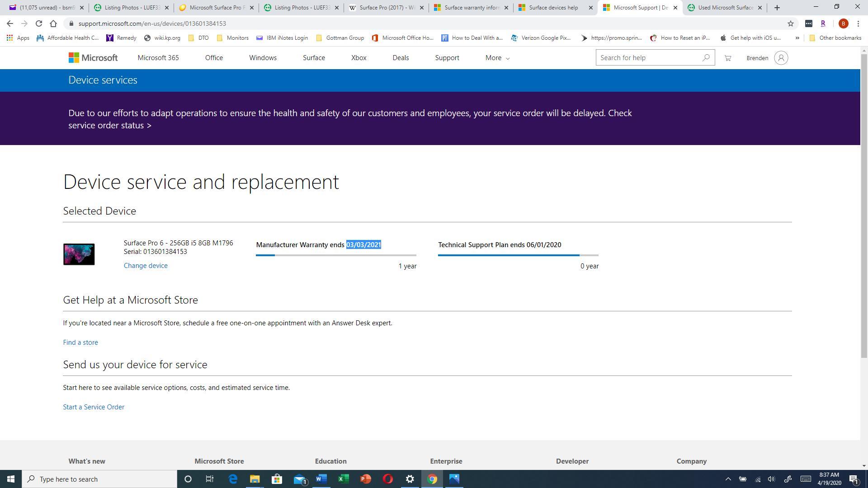Open Surface in top navigation
868x488 pixels.
(x=314, y=58)
